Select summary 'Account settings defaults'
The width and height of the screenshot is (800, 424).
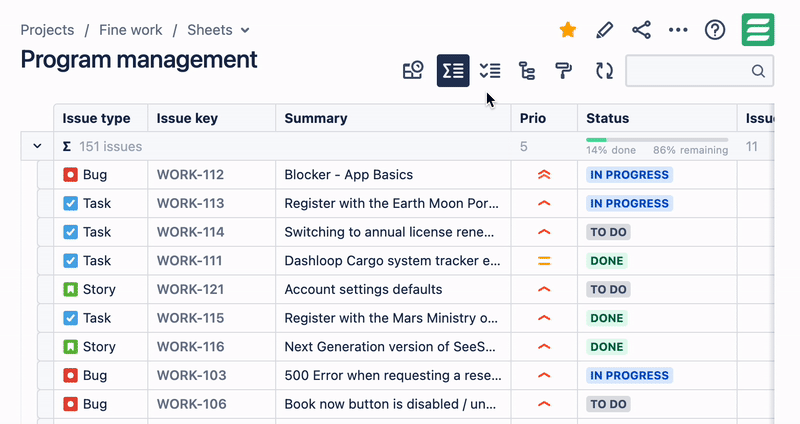(363, 289)
